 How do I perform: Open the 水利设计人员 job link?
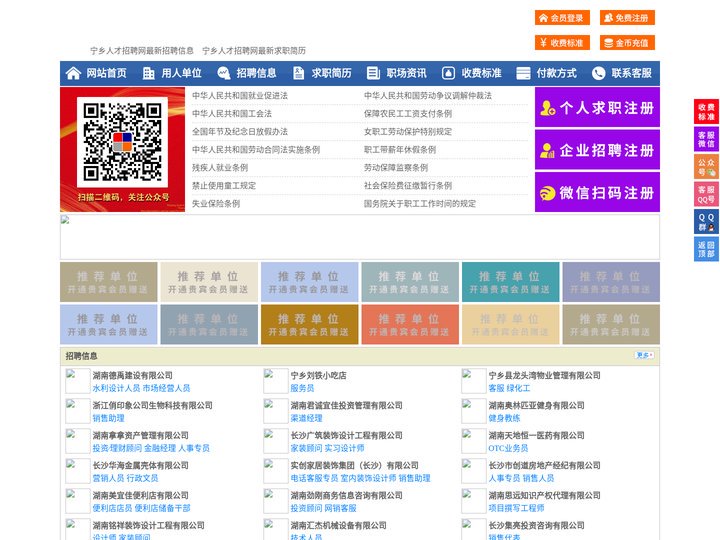(116, 388)
